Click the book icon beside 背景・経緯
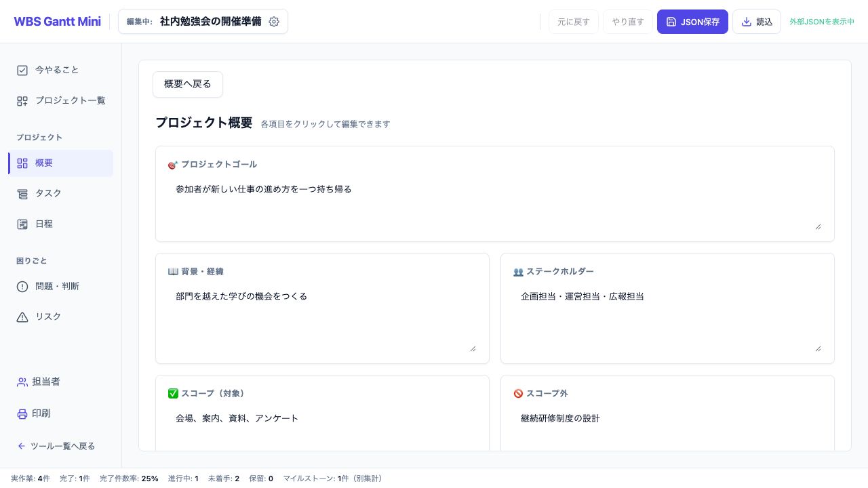Screen dimensions: 868x488 coord(173,272)
